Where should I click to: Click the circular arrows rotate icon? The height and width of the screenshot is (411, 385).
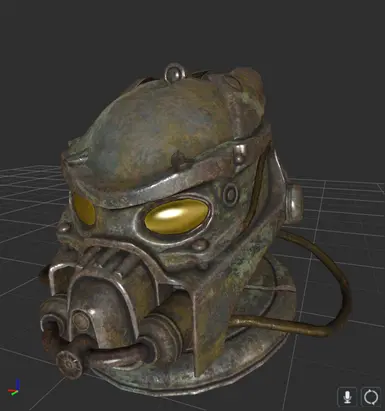point(371,397)
